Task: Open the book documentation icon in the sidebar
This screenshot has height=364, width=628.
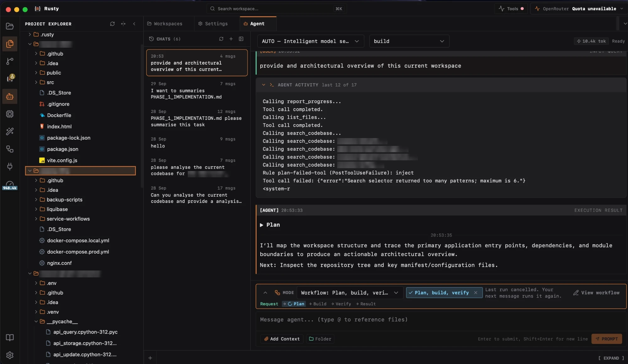Action: (10, 338)
